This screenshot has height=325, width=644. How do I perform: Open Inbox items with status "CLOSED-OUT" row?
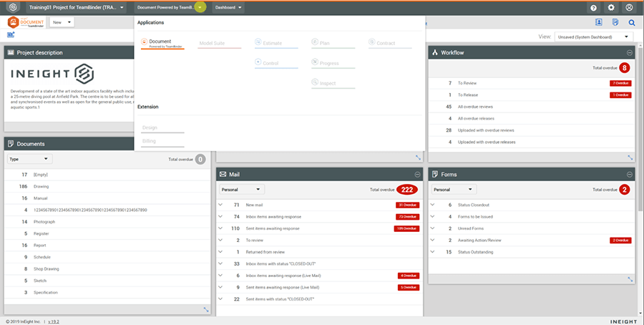click(320, 263)
